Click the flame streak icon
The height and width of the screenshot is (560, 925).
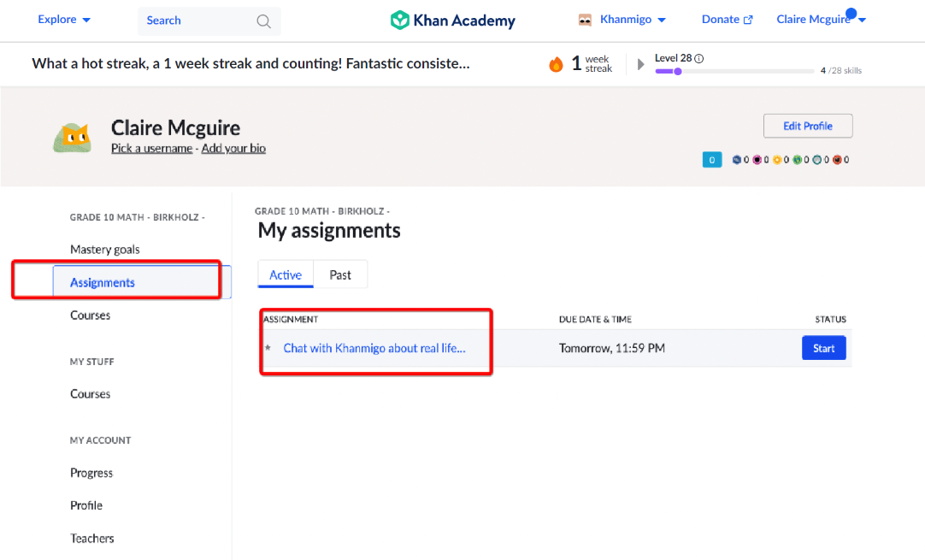(556, 64)
